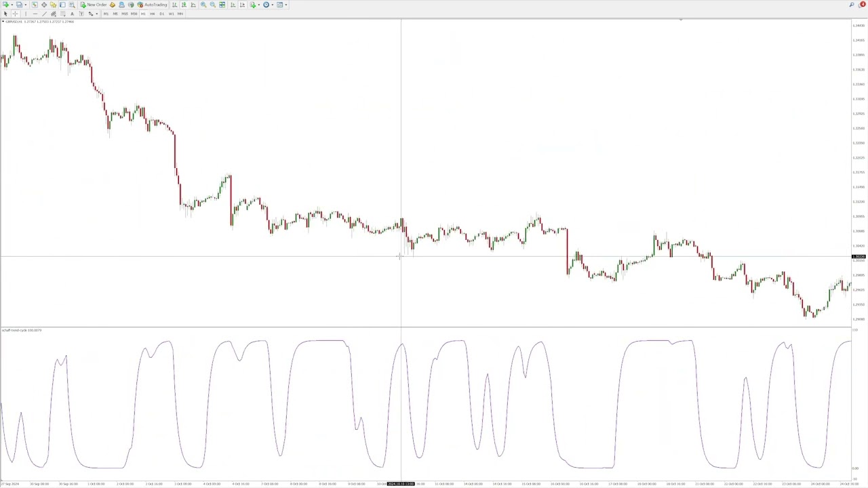Open the notifications chat bubble
This screenshot has width=868, height=488.
pos(863,5)
